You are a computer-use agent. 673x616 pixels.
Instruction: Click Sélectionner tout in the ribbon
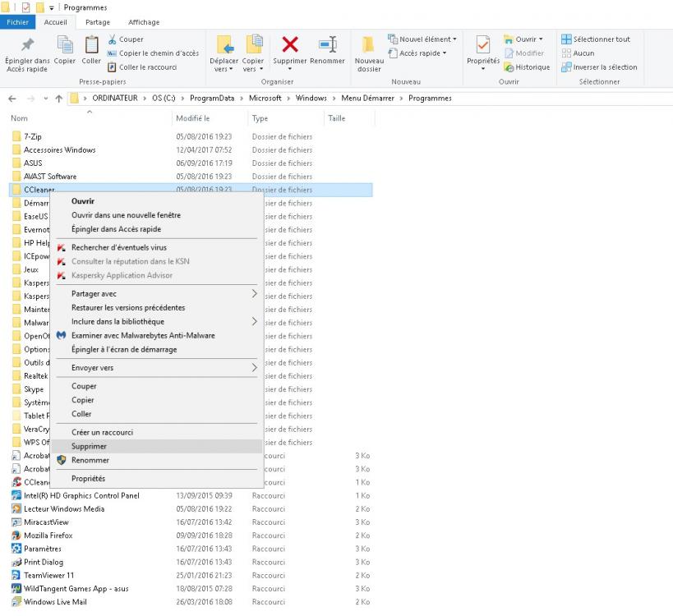(596, 39)
